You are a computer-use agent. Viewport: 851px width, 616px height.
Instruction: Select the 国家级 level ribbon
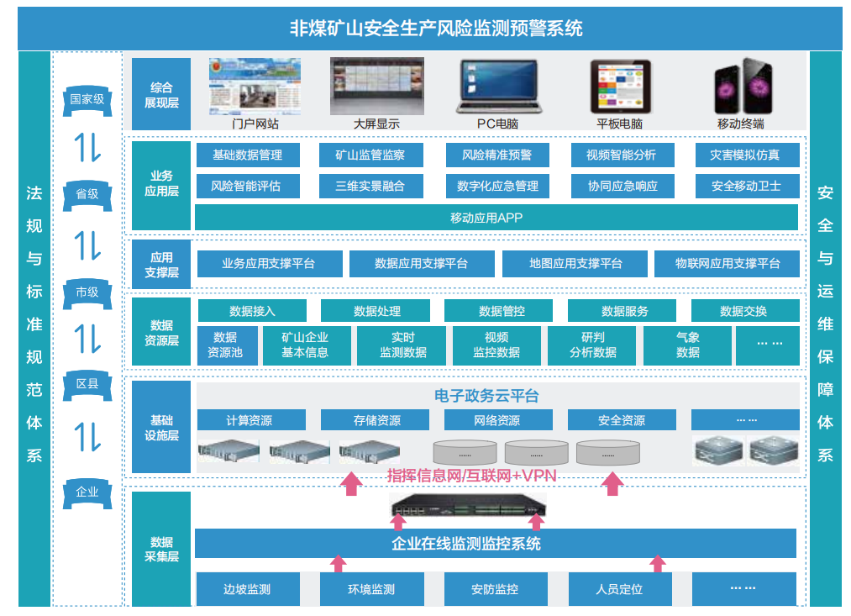[87, 99]
